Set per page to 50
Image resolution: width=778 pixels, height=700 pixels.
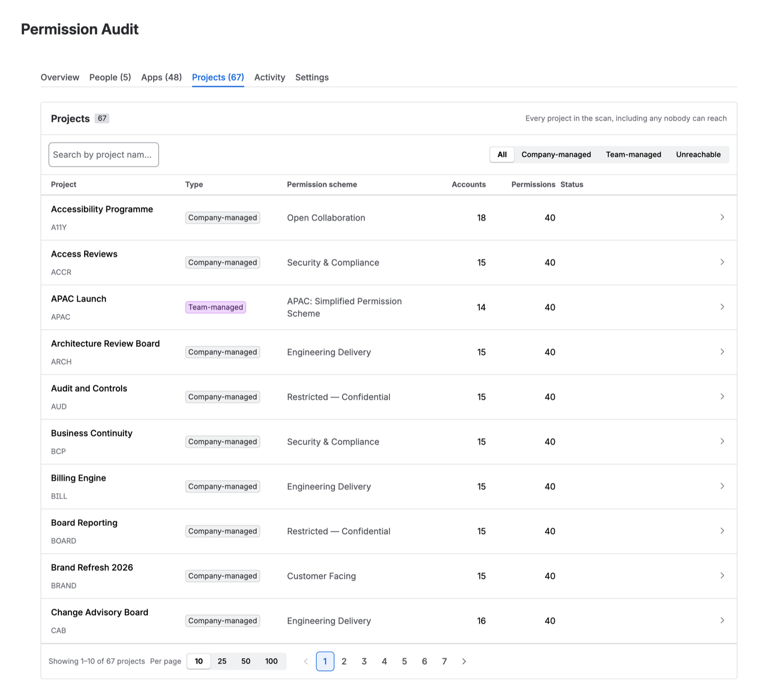pos(246,661)
